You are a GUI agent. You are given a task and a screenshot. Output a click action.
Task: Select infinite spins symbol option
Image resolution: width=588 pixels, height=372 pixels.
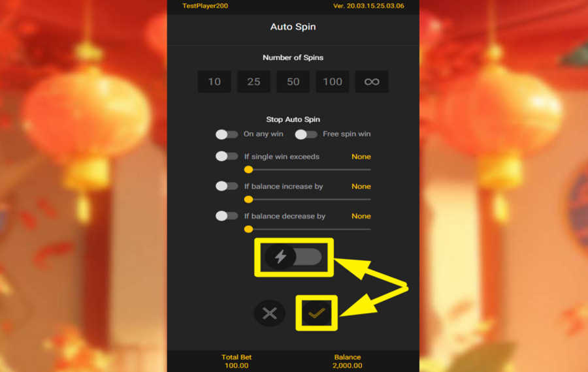(372, 82)
